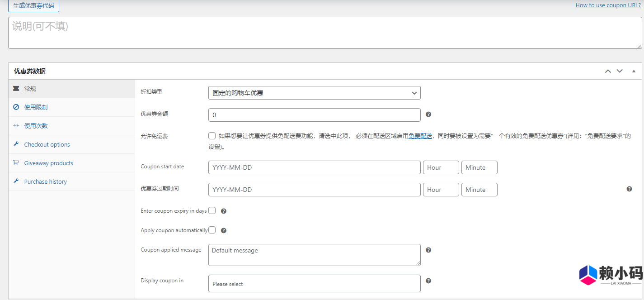Collapse the 优惠券数据 panel triangle
Image resolution: width=644 pixels, height=300 pixels.
click(634, 71)
